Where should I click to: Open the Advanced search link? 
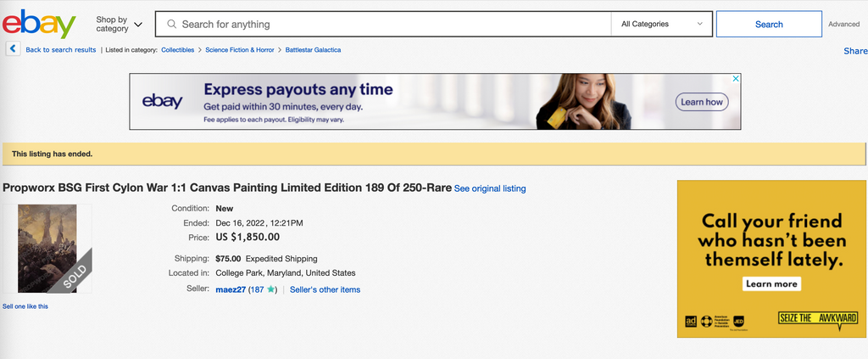[843, 25]
